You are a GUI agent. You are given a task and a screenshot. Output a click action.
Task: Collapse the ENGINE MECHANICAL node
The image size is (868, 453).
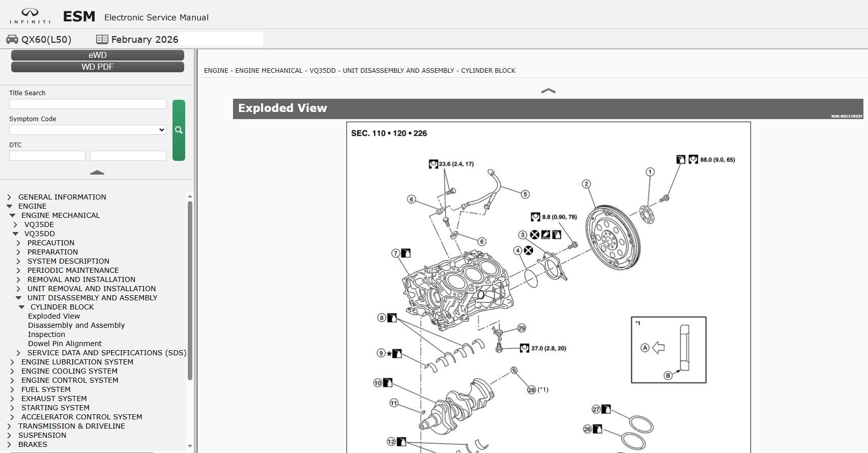pos(12,215)
